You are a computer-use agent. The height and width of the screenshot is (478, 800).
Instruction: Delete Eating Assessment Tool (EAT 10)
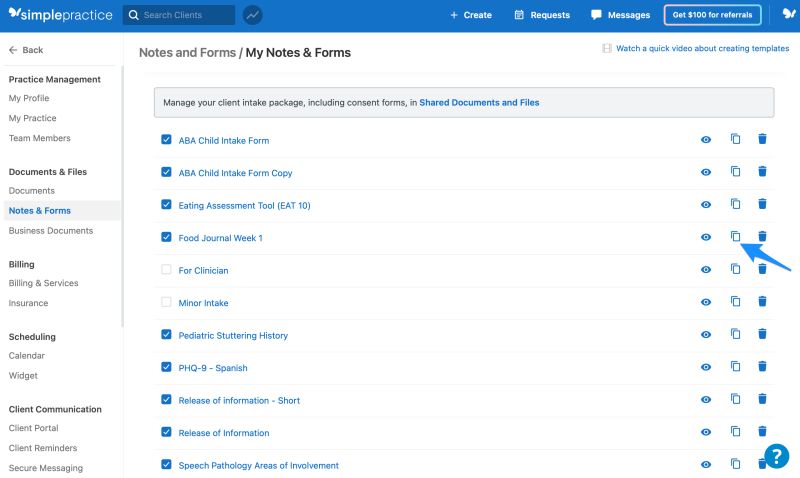click(x=762, y=204)
